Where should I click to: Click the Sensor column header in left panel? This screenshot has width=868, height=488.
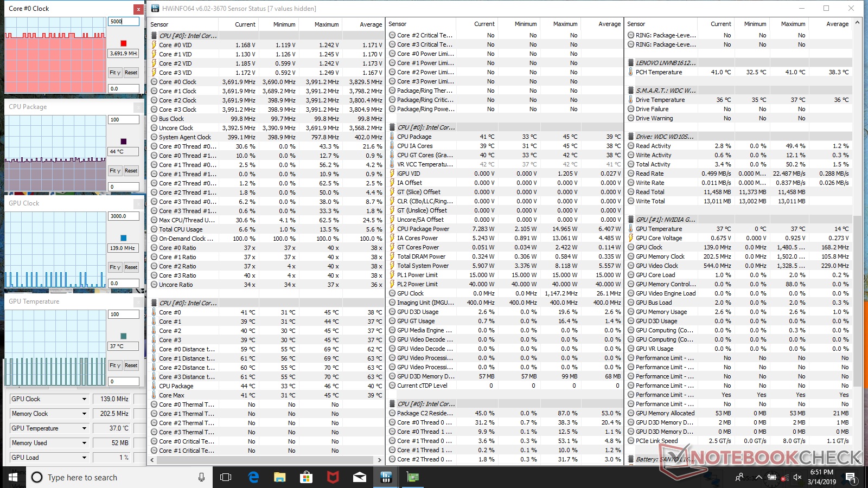[x=183, y=24]
